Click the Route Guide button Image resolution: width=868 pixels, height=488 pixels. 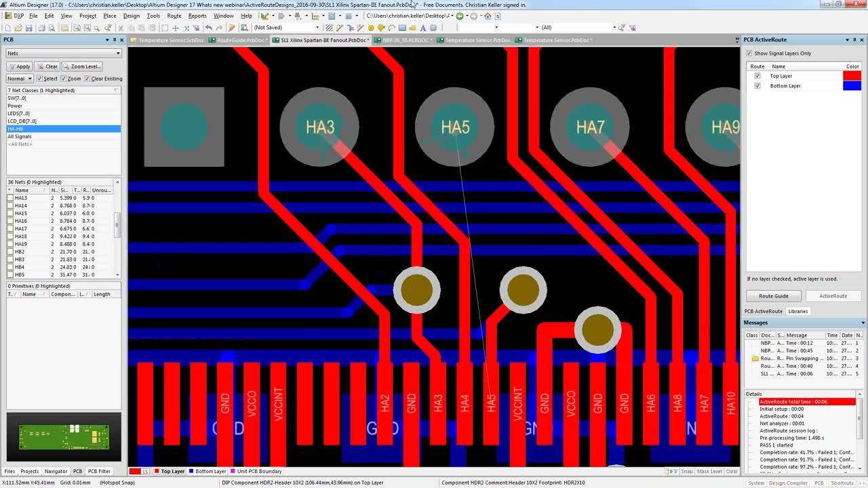coord(773,296)
